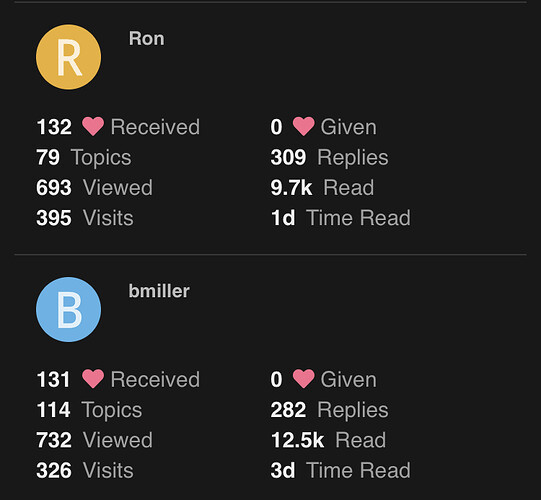Click bmiller's 3d Time Read stat

coord(341,470)
